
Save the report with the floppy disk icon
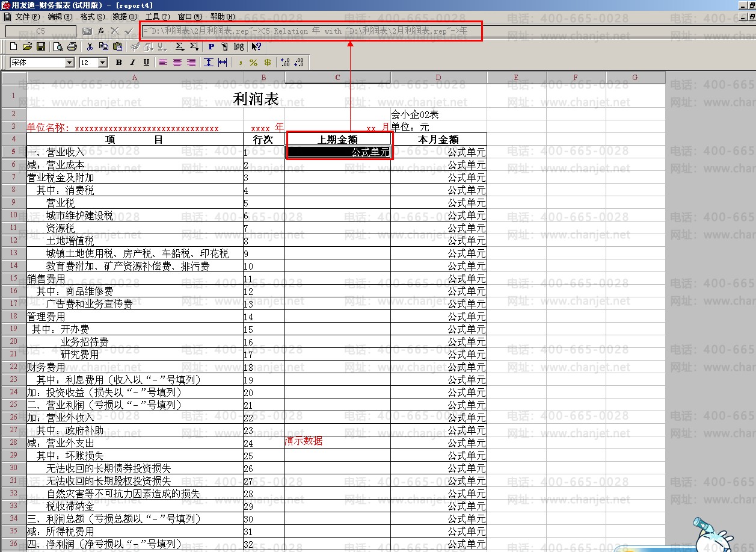[41, 46]
